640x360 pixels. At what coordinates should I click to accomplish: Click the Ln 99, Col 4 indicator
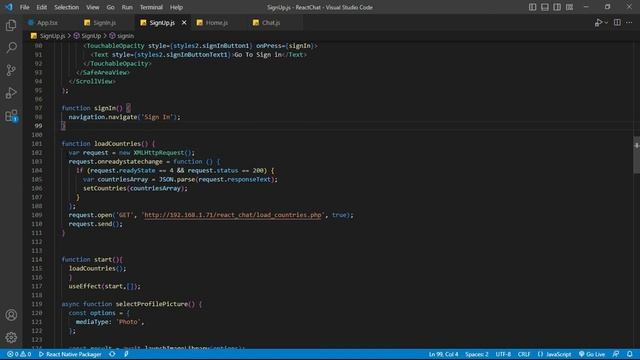coord(443,354)
